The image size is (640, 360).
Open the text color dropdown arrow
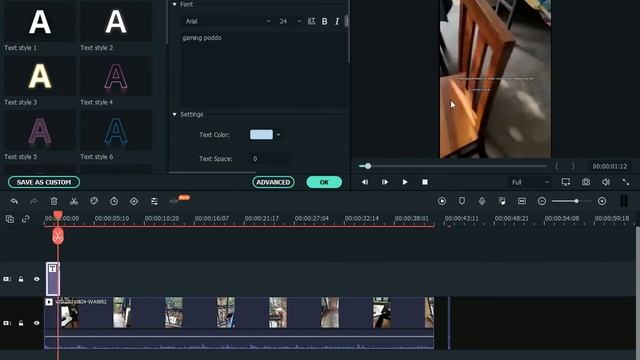[x=278, y=135]
